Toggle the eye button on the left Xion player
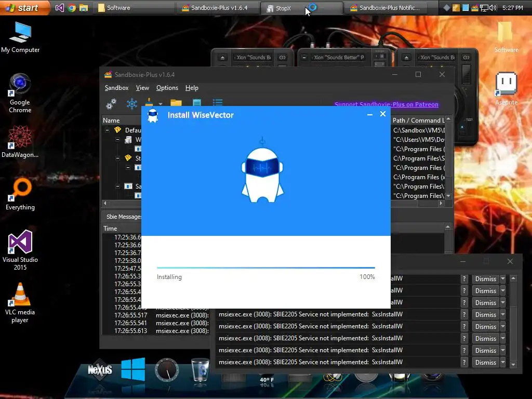Image resolution: width=532 pixels, height=399 pixels. [x=282, y=58]
